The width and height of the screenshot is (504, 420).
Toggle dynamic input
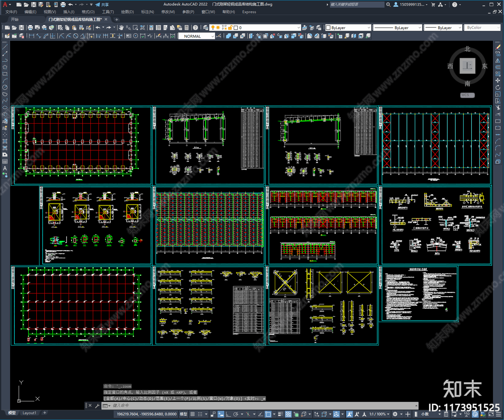click(x=221, y=414)
